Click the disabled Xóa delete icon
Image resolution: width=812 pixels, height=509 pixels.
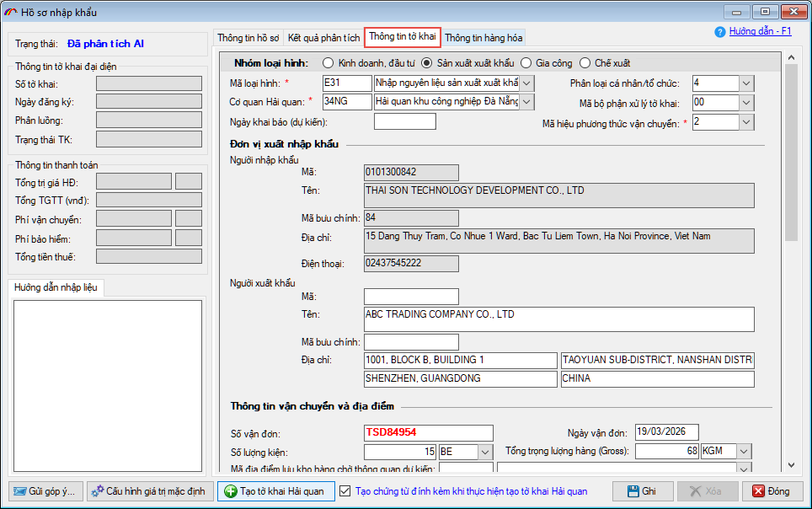point(696,491)
